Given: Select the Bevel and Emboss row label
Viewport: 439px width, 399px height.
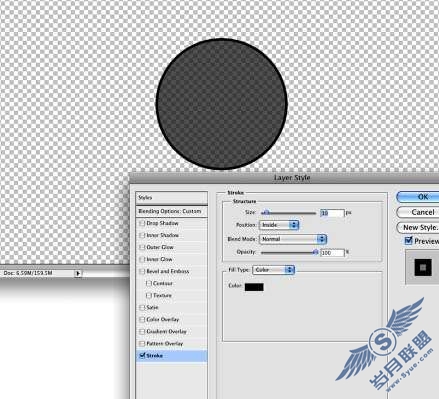Looking at the screenshot, I should tap(168, 271).
